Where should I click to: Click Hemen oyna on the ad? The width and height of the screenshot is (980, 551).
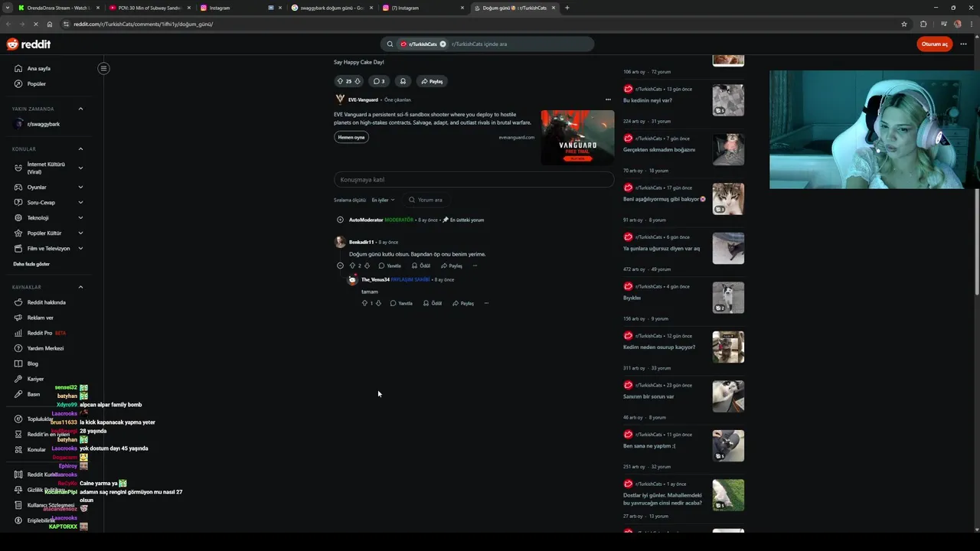(351, 137)
